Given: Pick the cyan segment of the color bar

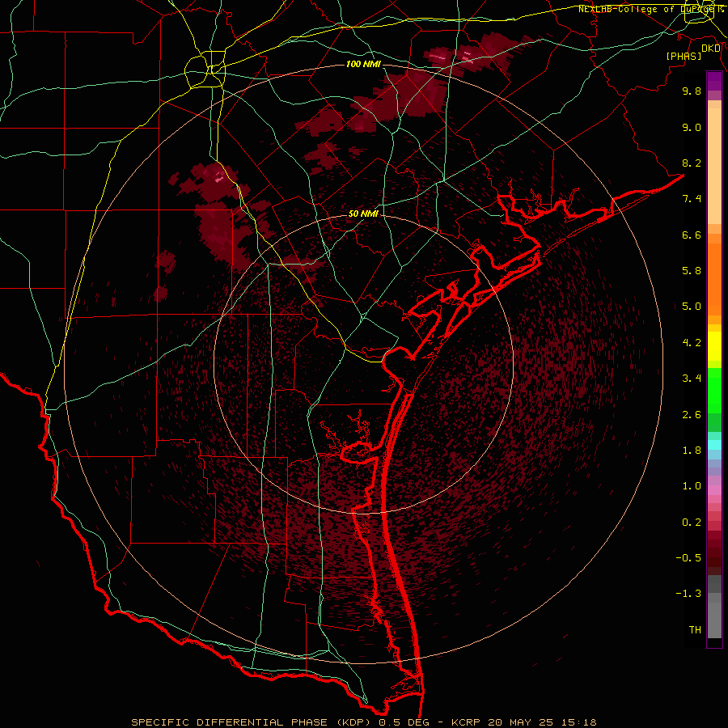Looking at the screenshot, I should click(x=714, y=445).
